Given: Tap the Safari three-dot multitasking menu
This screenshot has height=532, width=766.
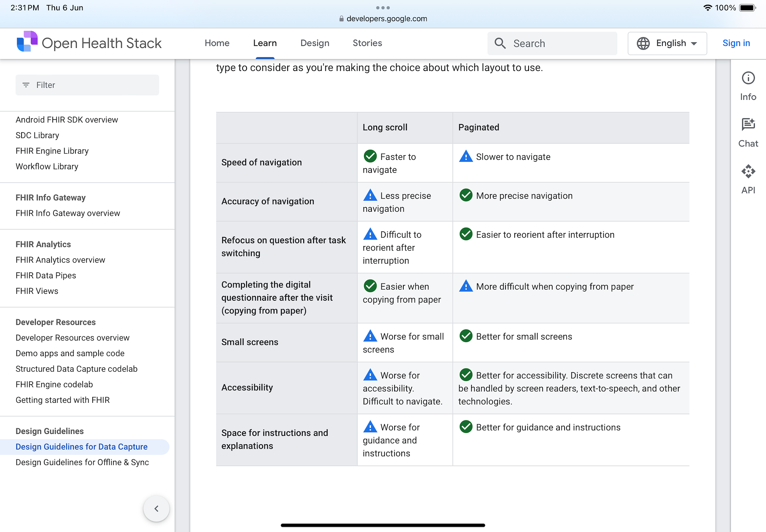Looking at the screenshot, I should [383, 8].
